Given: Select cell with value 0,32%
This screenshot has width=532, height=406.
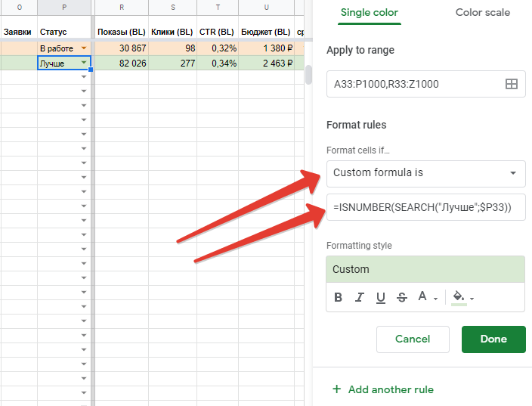Looking at the screenshot, I should [218, 48].
